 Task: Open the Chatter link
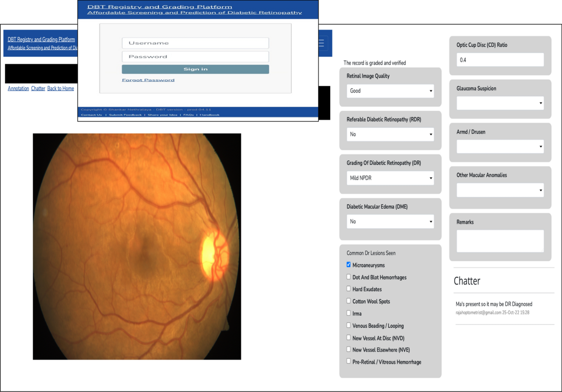(38, 88)
